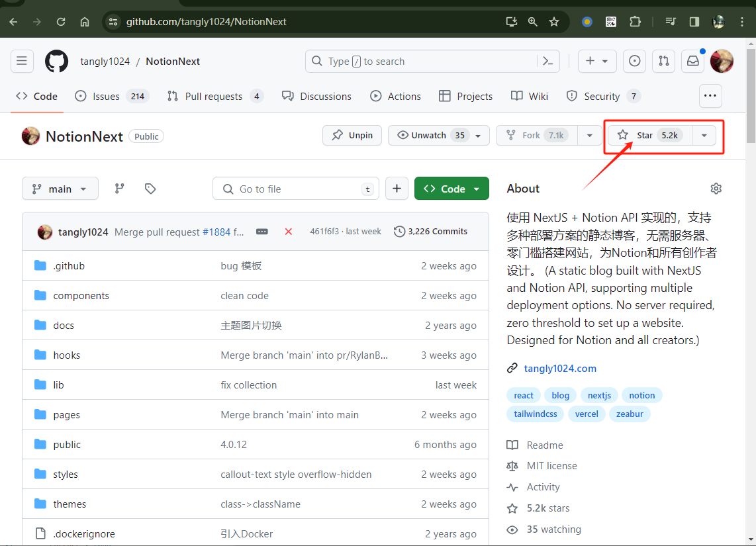Open the star lists dropdown arrow
The image size is (756, 546).
click(704, 136)
